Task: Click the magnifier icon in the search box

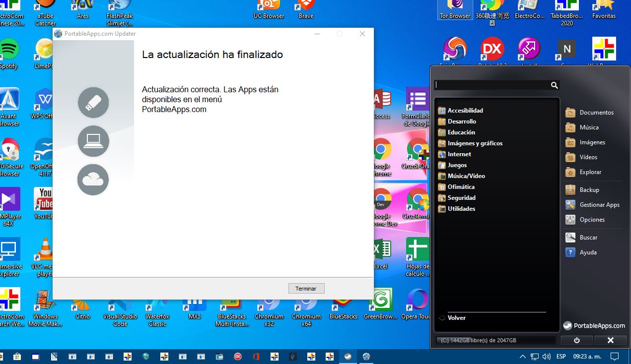Action: pyautogui.click(x=554, y=85)
